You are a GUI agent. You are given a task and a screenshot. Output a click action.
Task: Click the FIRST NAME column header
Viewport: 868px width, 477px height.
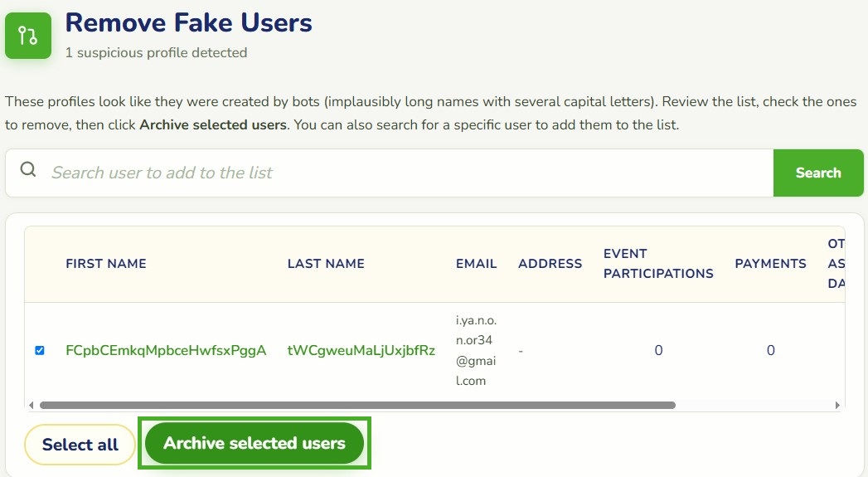click(106, 264)
